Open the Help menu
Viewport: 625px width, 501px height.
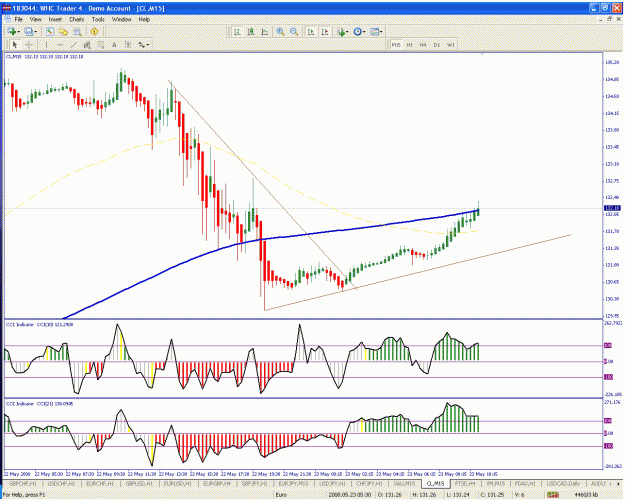tap(144, 19)
